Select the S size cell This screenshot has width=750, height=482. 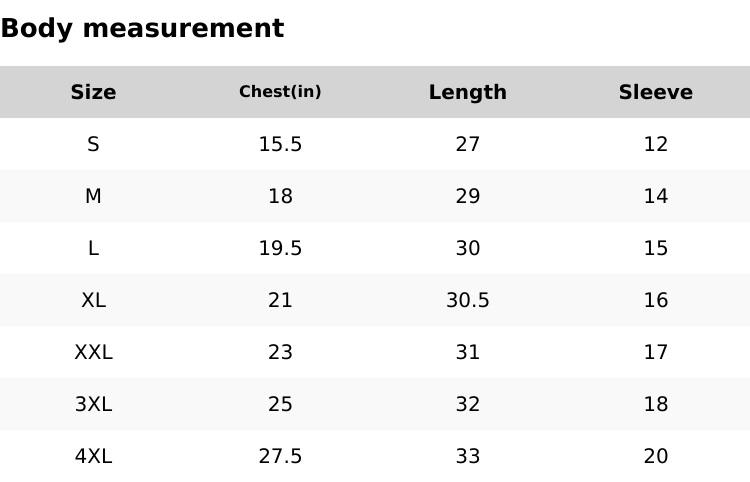(93, 144)
